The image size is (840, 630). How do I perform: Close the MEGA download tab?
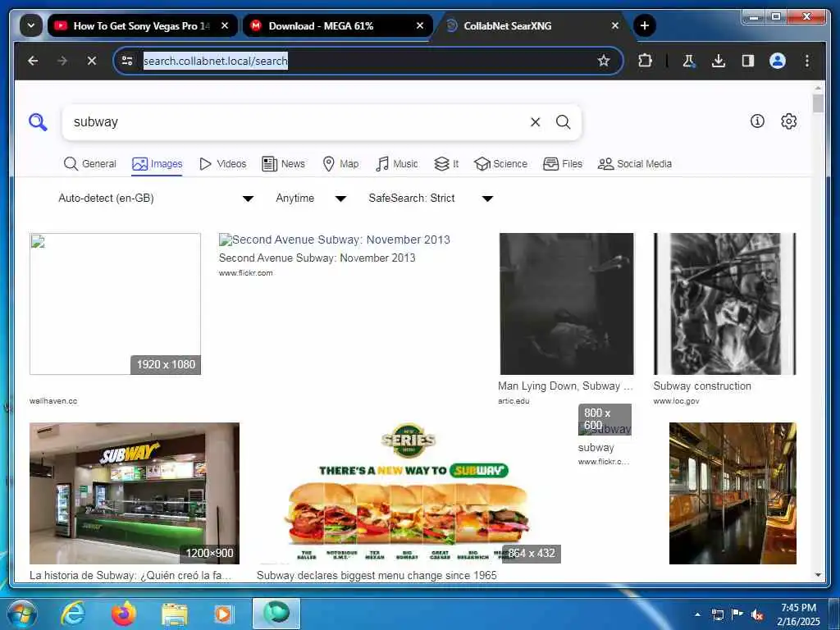tap(420, 25)
